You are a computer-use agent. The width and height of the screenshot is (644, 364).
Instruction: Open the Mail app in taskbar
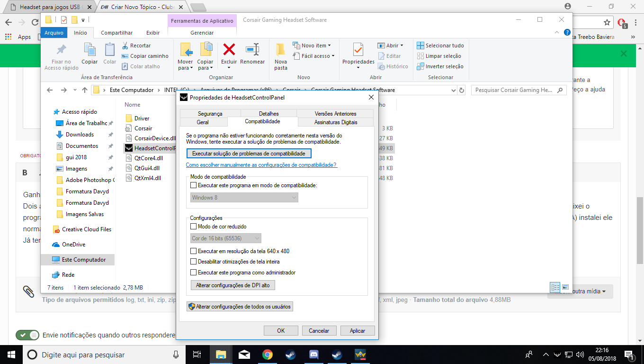244,355
